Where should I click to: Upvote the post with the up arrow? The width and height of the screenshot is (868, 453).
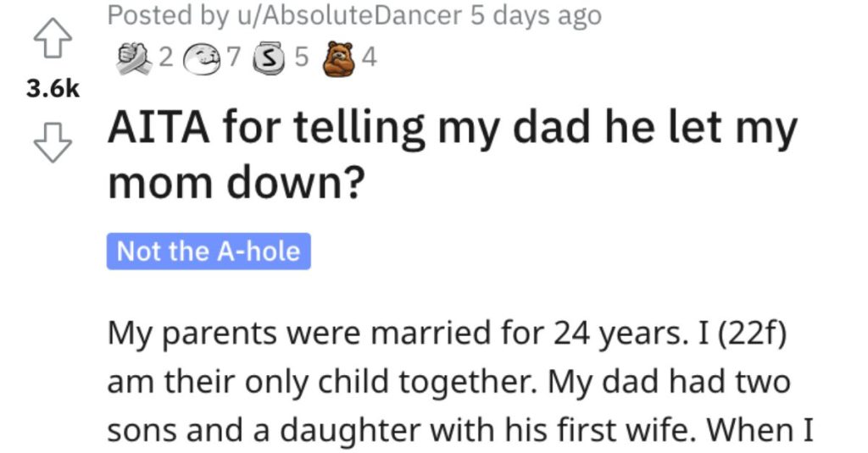(53, 37)
